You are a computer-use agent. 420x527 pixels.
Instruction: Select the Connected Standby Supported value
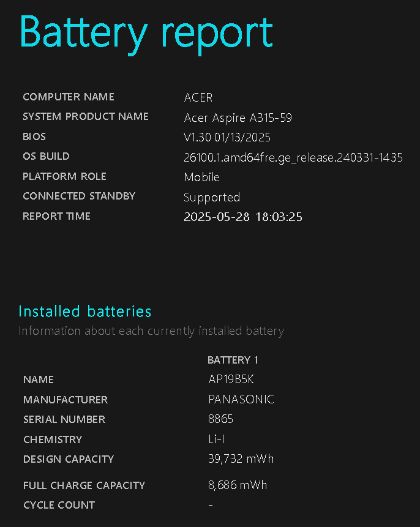212,197
